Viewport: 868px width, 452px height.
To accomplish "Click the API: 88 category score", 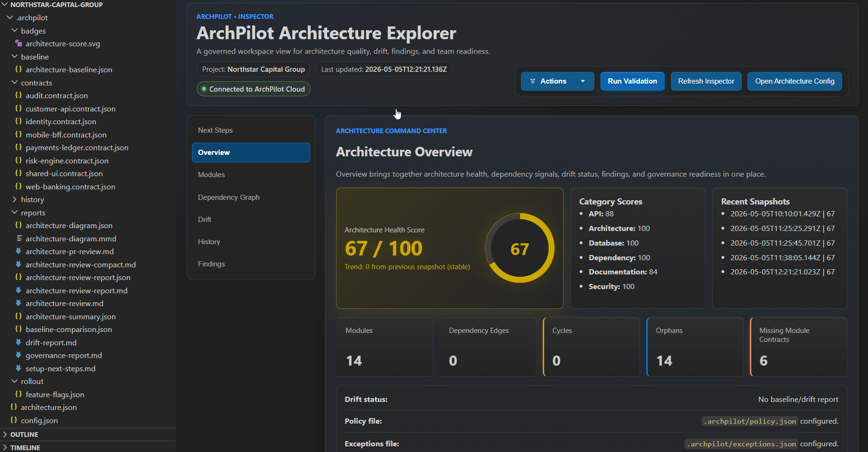I will [x=601, y=214].
